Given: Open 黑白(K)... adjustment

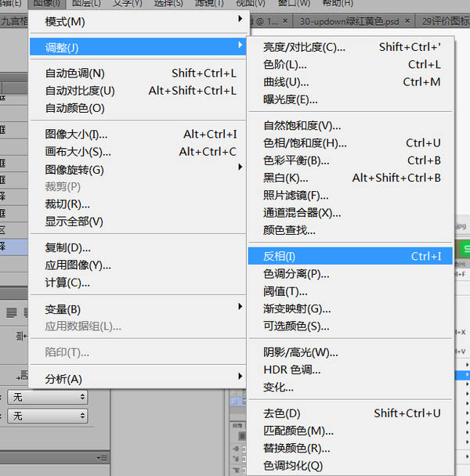Looking at the screenshot, I should pyautogui.click(x=350, y=178).
